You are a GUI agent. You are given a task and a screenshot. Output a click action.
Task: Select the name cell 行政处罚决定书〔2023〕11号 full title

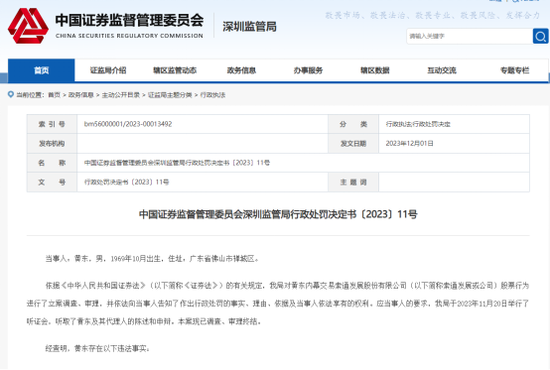point(177,163)
